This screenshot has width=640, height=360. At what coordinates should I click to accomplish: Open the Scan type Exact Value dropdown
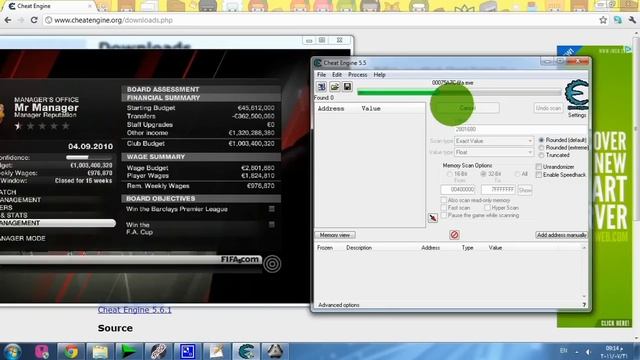(494, 141)
